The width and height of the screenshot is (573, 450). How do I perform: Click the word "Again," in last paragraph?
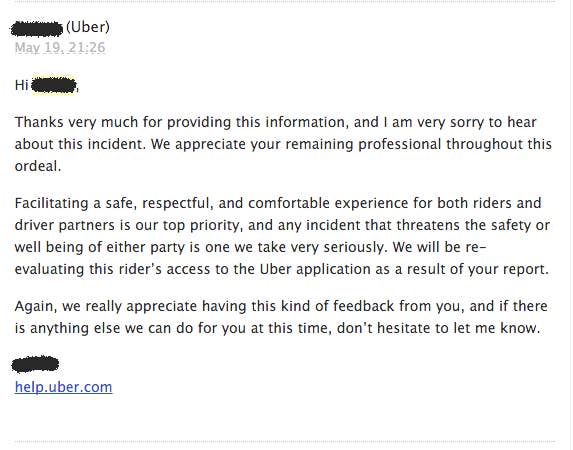[x=36, y=306]
